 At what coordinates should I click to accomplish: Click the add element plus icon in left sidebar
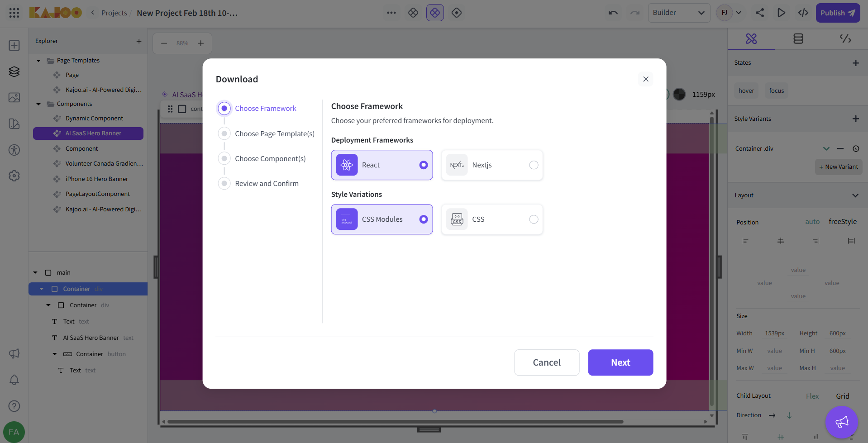14,45
